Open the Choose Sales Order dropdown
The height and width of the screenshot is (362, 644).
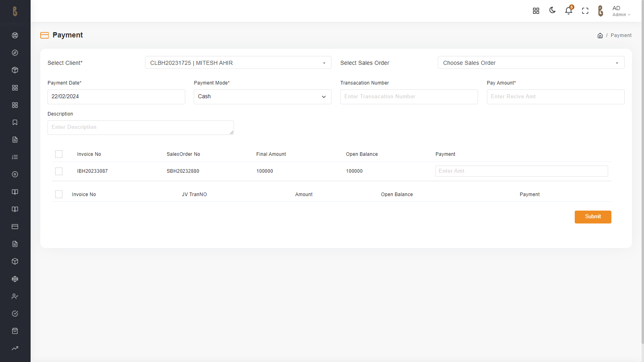[x=531, y=63]
